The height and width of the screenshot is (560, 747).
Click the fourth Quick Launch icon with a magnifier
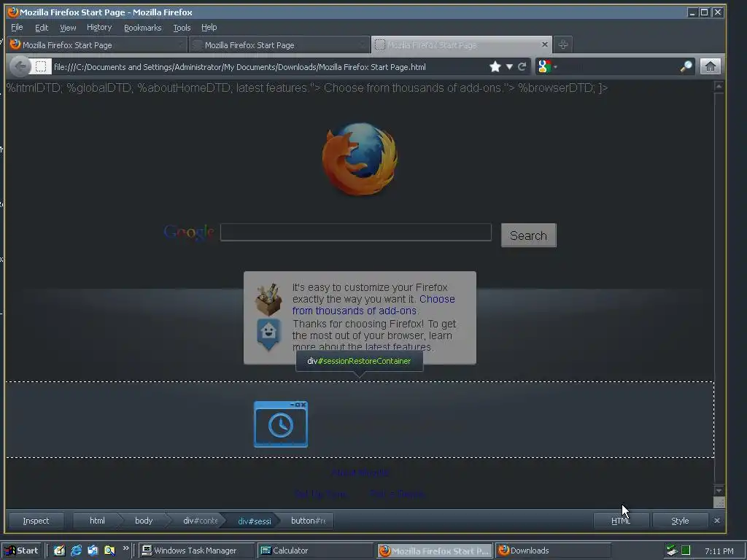(x=109, y=551)
